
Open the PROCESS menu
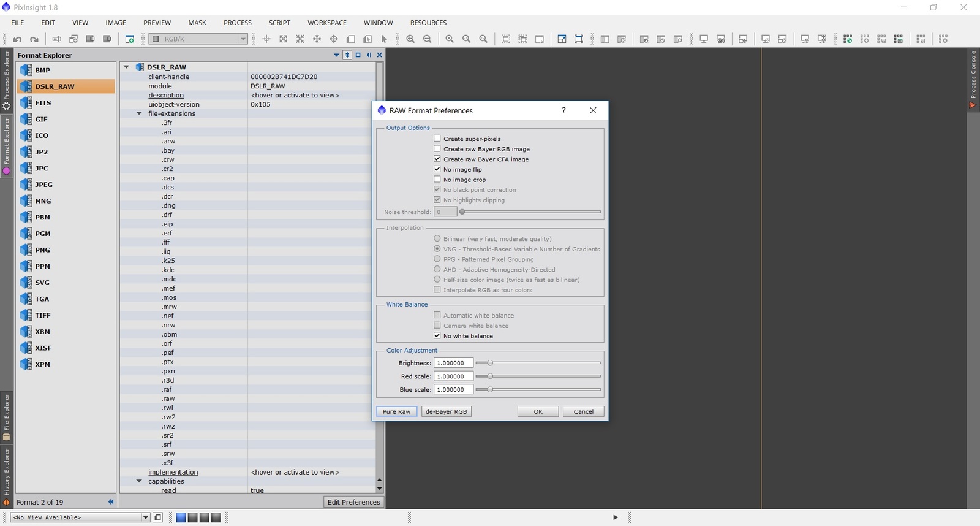(238, 23)
